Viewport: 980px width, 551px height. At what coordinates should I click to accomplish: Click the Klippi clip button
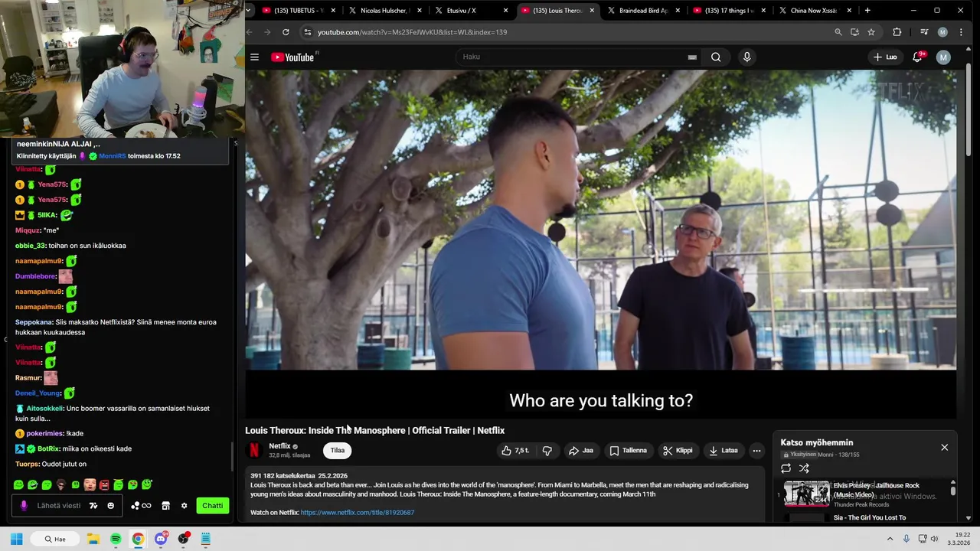[678, 451]
